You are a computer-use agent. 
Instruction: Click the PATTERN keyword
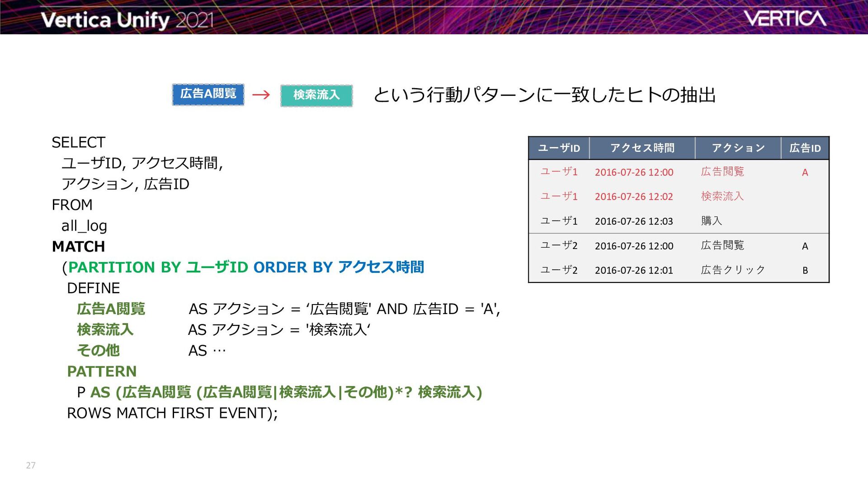click(102, 371)
